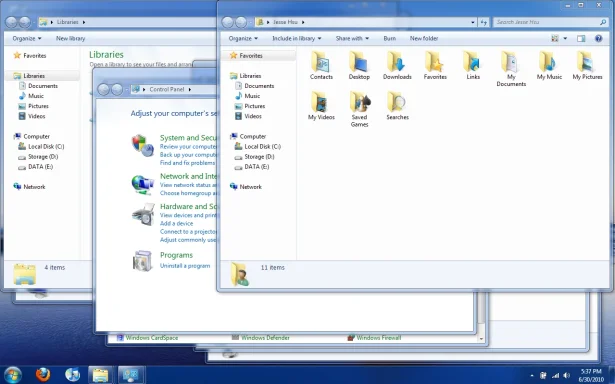The width and height of the screenshot is (615, 384).
Task: Open the Include in library dropdown
Action: 297,38
